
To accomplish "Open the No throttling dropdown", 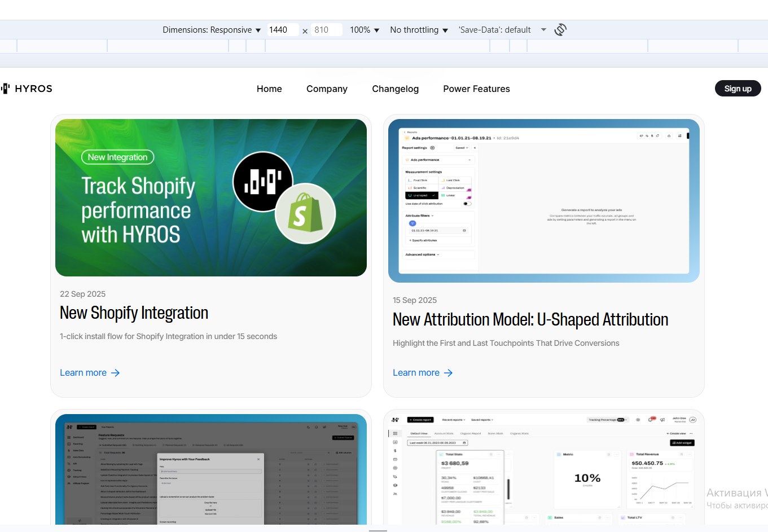I will tap(419, 30).
